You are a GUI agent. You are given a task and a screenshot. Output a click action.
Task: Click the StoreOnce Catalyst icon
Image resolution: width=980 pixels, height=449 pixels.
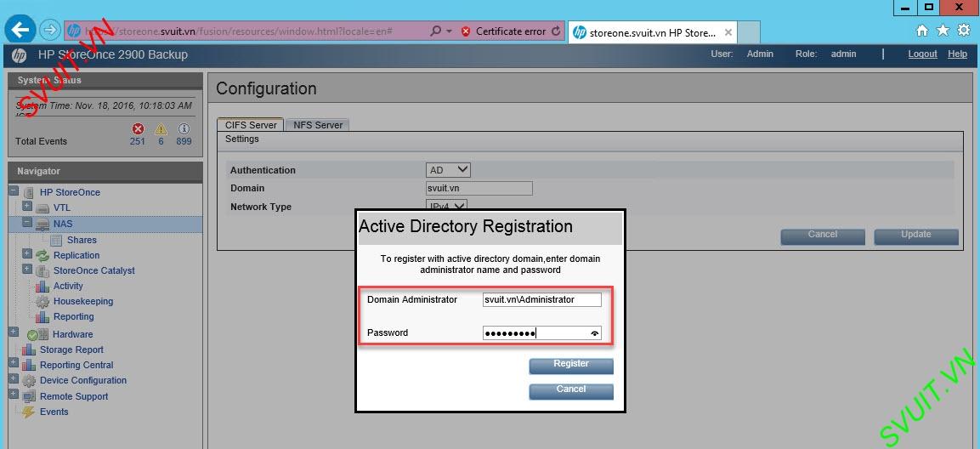coord(42,270)
